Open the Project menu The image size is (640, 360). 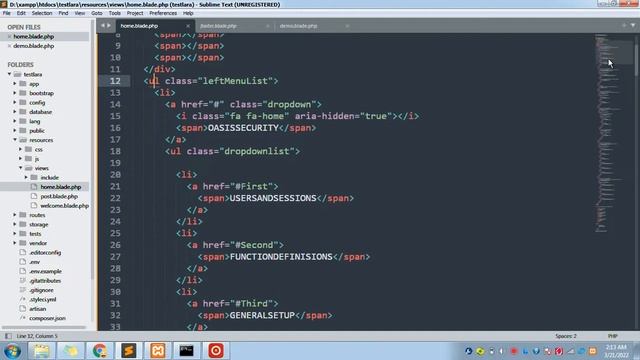135,13
